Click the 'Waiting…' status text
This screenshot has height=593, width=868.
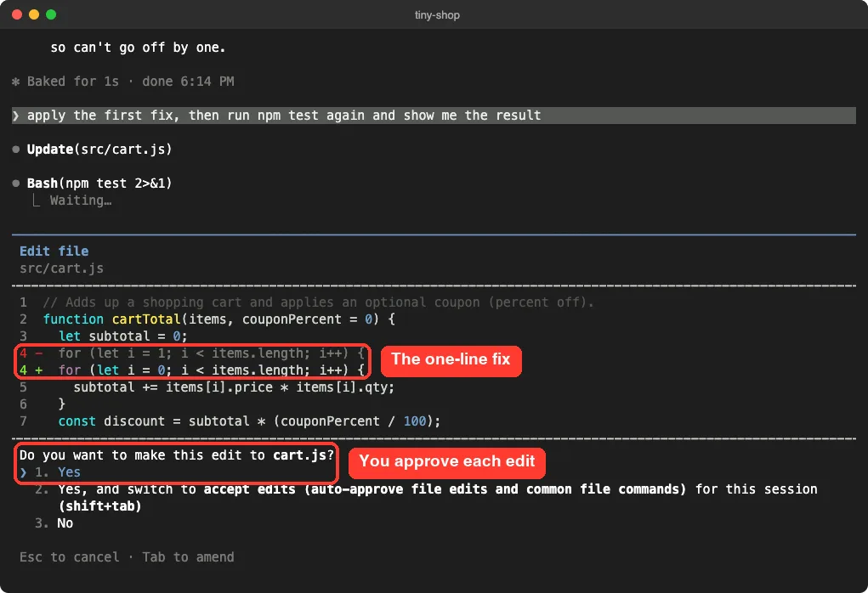(x=81, y=200)
